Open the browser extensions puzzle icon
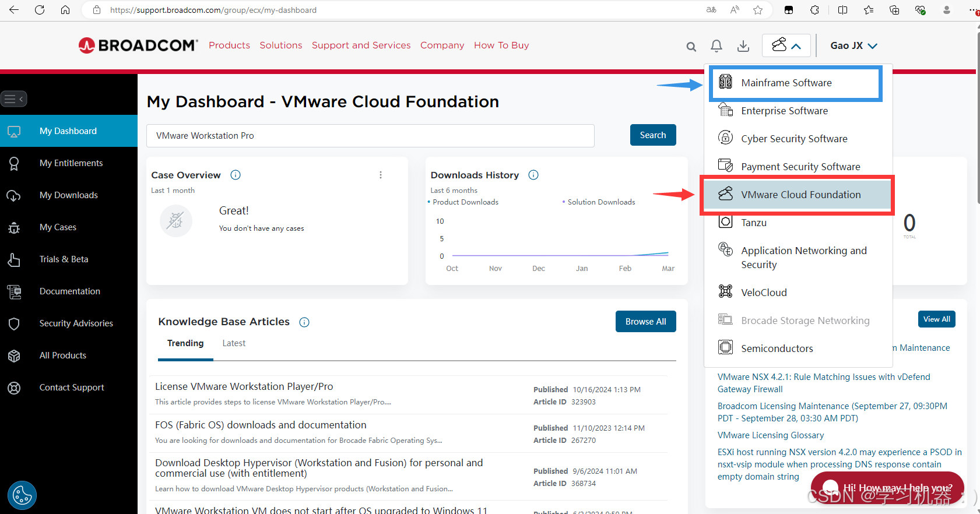Image resolution: width=980 pixels, height=514 pixels. pos(814,10)
